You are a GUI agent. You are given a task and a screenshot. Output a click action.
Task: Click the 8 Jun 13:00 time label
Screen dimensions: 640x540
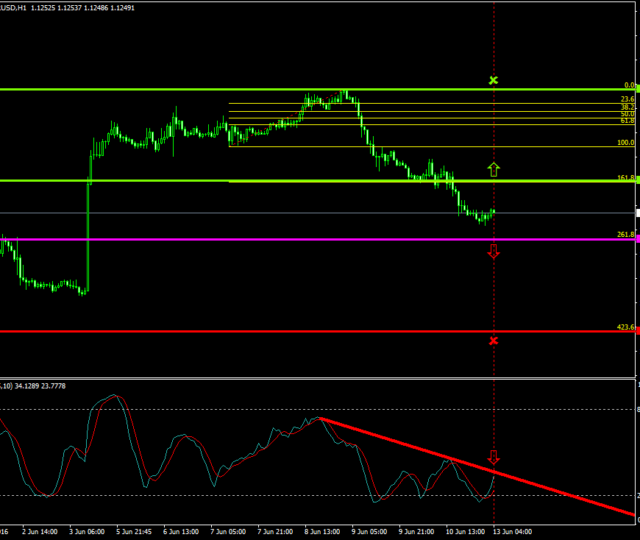pyautogui.click(x=323, y=530)
